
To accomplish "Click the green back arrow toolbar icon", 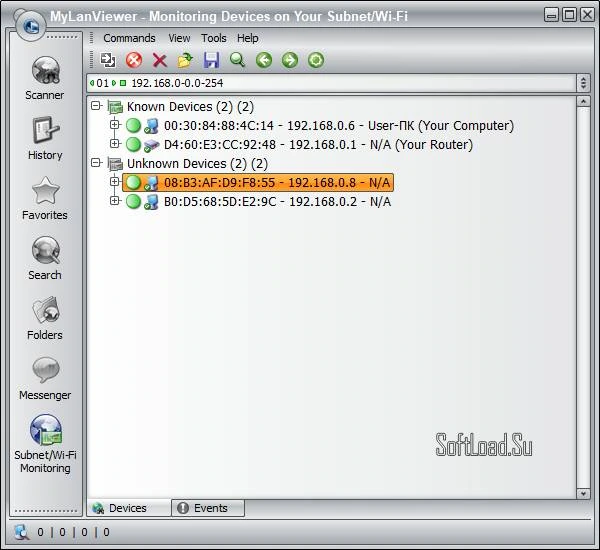I will tap(264, 60).
